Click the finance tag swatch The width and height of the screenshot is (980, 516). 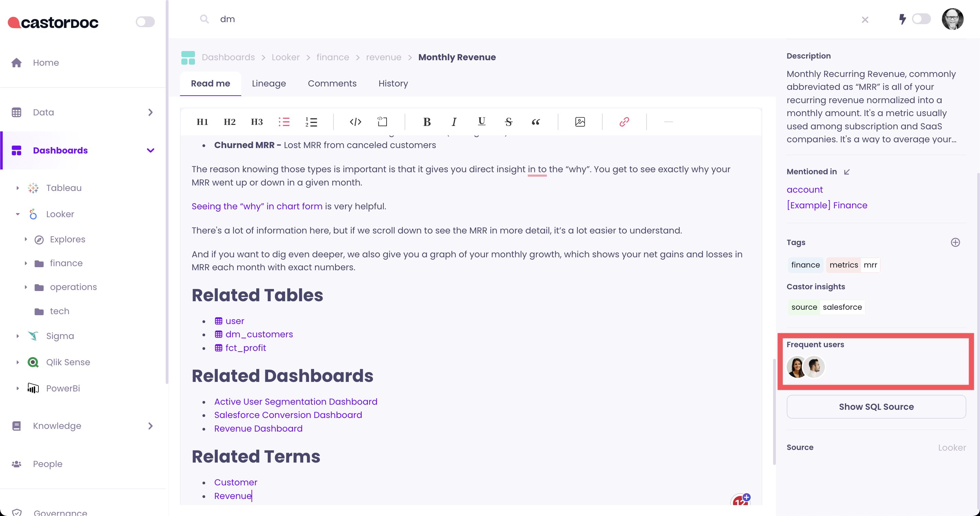pyautogui.click(x=805, y=265)
